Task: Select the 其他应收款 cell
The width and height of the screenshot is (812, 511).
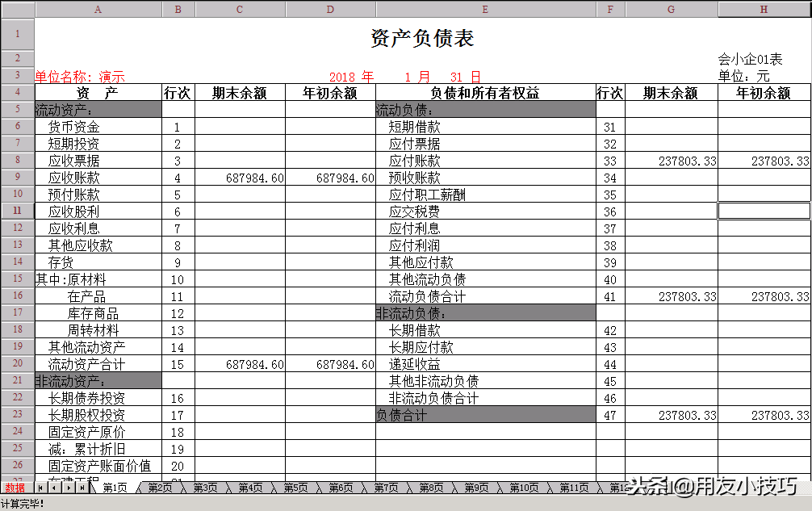Action: coord(98,245)
